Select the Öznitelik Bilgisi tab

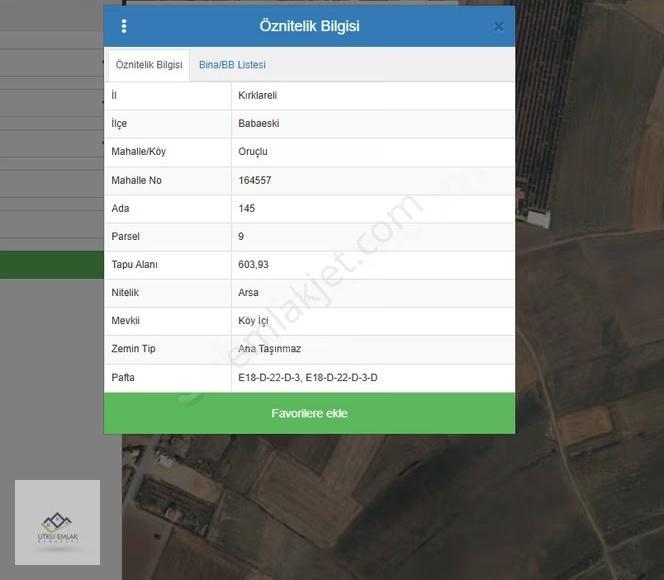(x=149, y=65)
